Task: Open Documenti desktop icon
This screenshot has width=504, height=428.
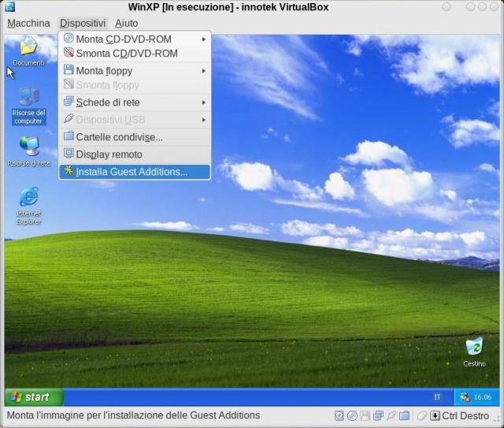Action: click(x=28, y=51)
